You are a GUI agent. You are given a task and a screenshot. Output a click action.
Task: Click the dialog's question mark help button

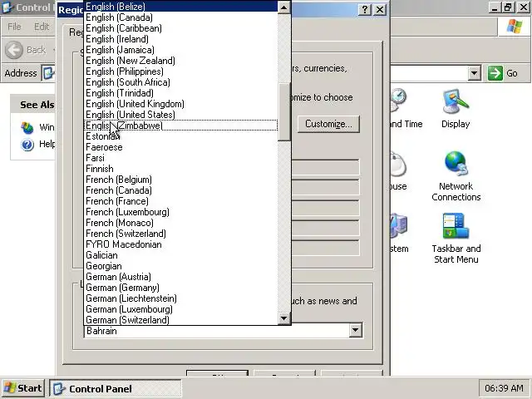(365, 9)
